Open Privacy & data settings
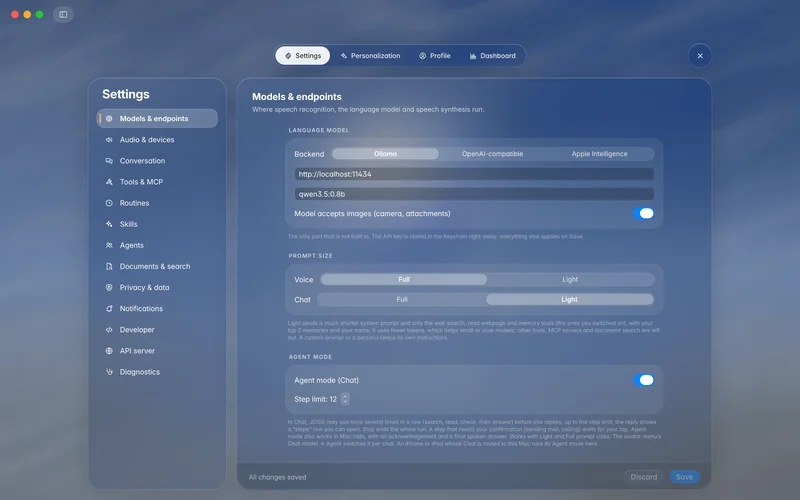Screen dimensions: 800x500 [x=157, y=287]
